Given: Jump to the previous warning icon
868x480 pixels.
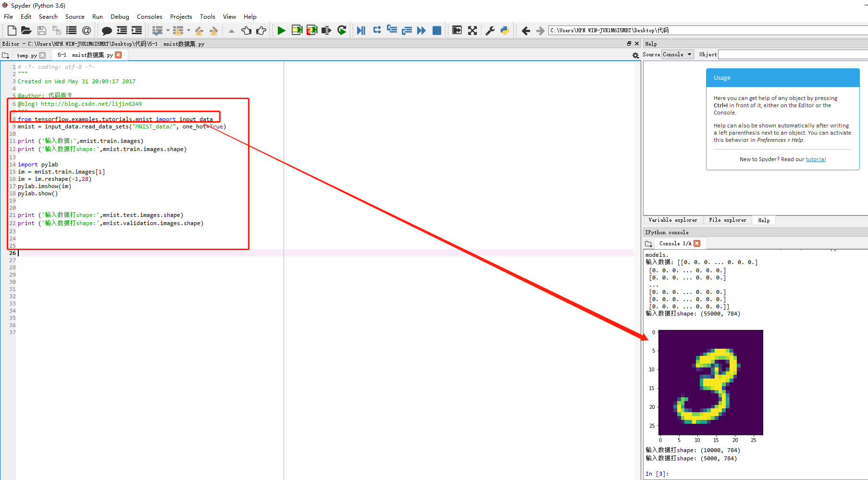Looking at the screenshot, I should coord(199,30).
